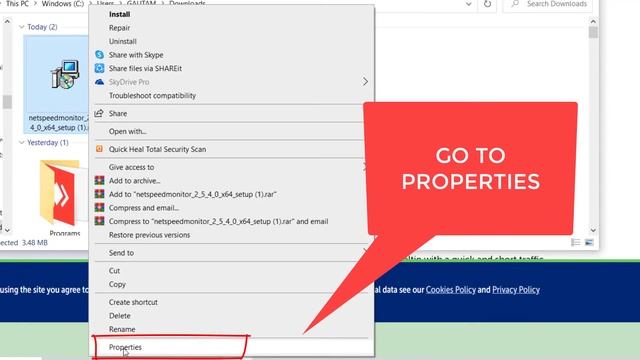Select the netspeedmonitor setup installer icon
Screen dimensions: 640x360
coord(65,74)
